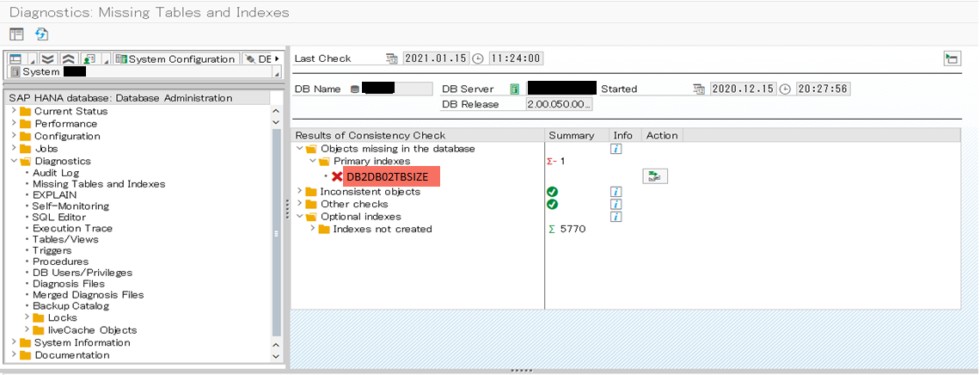The width and height of the screenshot is (980, 375).
Task: Expand the Locks folder
Action: 27,317
